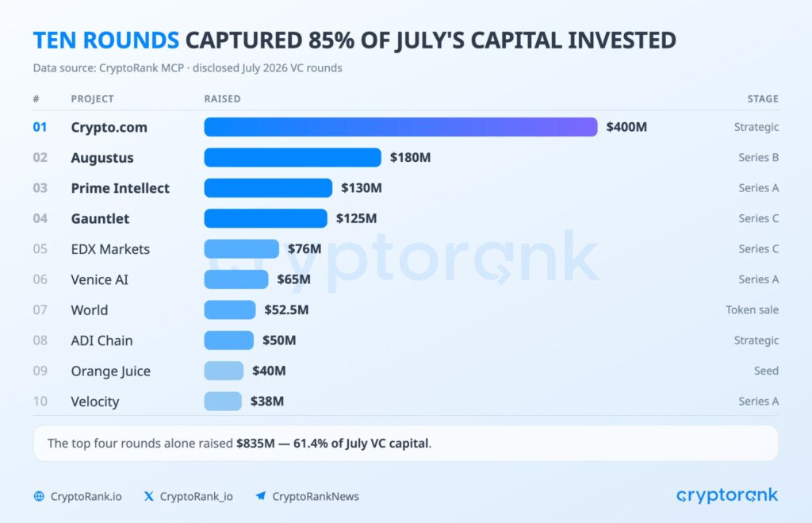Viewport: 812px width, 523px height.
Task: Click the RAISED column header
Action: point(222,98)
